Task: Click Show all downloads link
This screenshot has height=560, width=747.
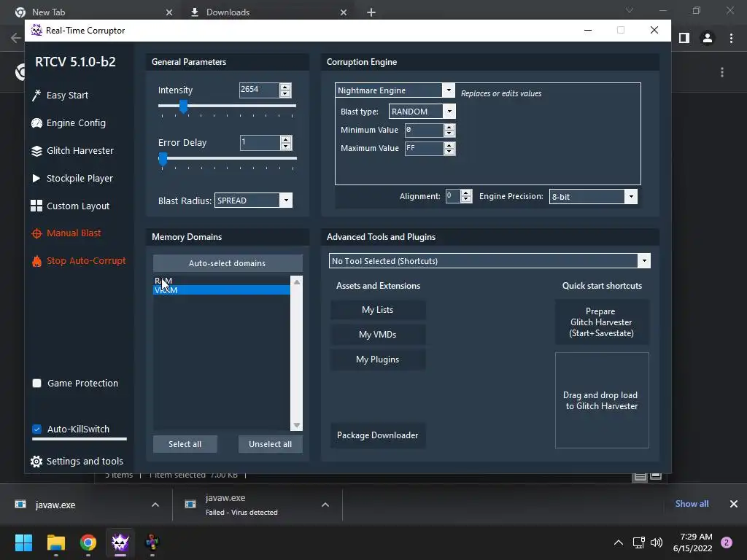Action: tap(692, 504)
